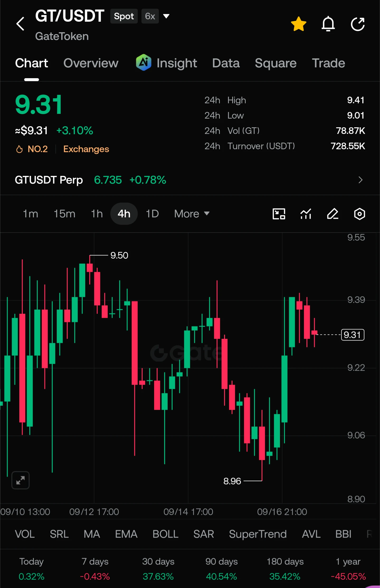Open GTUSDT Perp chevron arrow

pyautogui.click(x=360, y=180)
